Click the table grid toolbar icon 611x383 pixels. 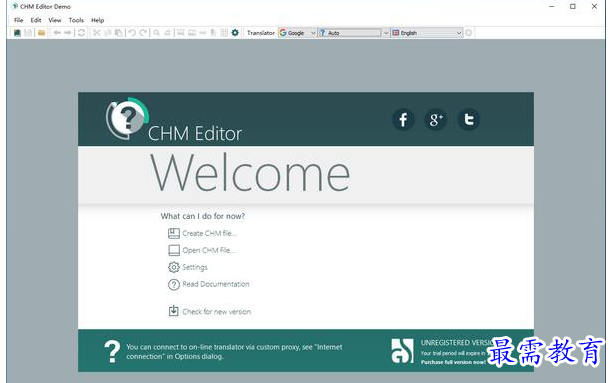[224, 33]
